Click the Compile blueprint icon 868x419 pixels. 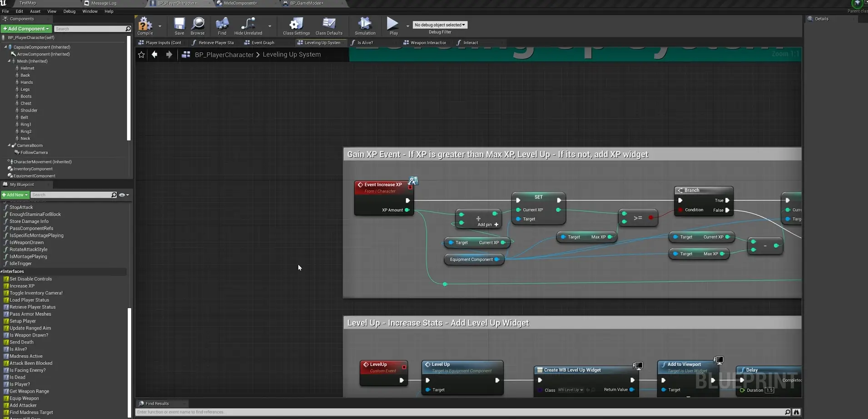(x=145, y=25)
